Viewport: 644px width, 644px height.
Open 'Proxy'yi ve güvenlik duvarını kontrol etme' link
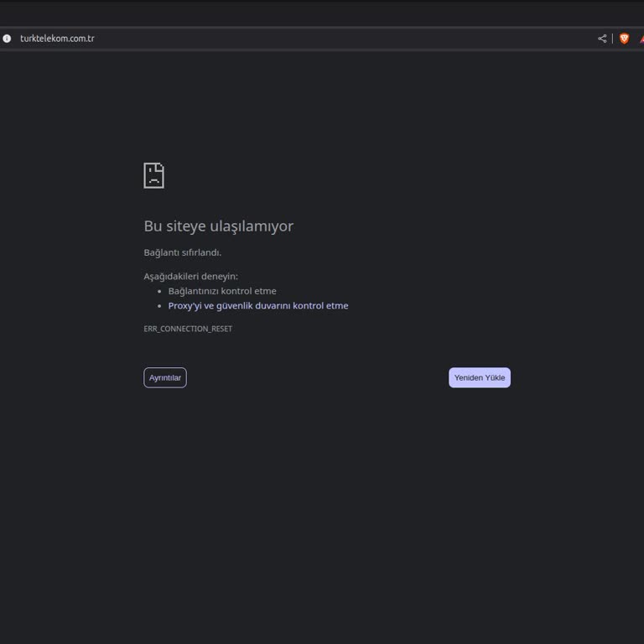pyautogui.click(x=258, y=305)
